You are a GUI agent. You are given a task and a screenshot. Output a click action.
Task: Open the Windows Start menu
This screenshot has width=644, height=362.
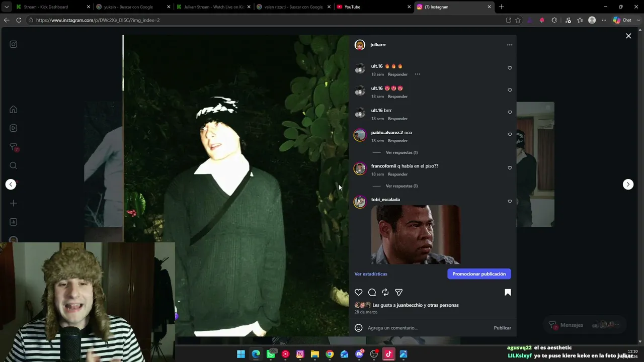241,354
